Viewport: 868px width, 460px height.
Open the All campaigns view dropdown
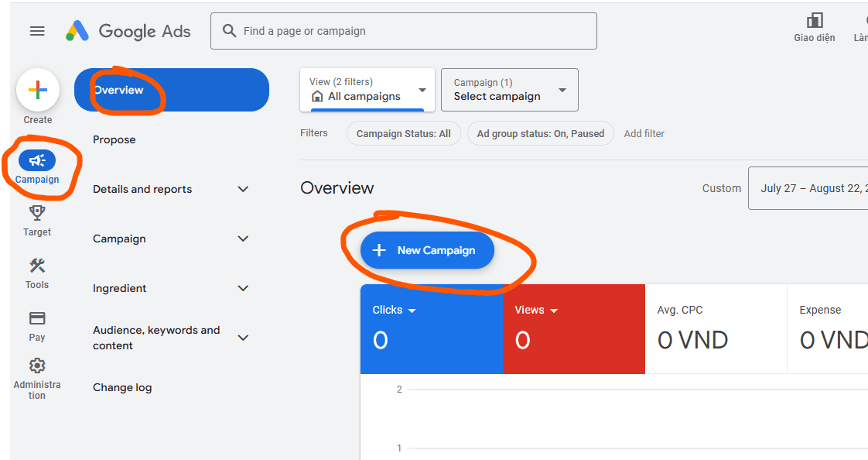[x=367, y=89]
